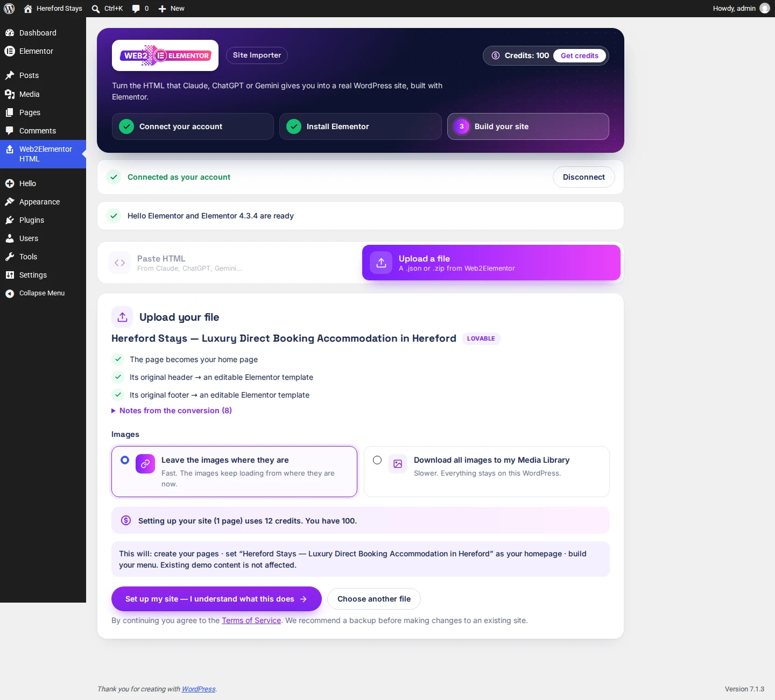This screenshot has width=775, height=700.
Task: Click the picture icon for Media Library download
Action: click(398, 464)
